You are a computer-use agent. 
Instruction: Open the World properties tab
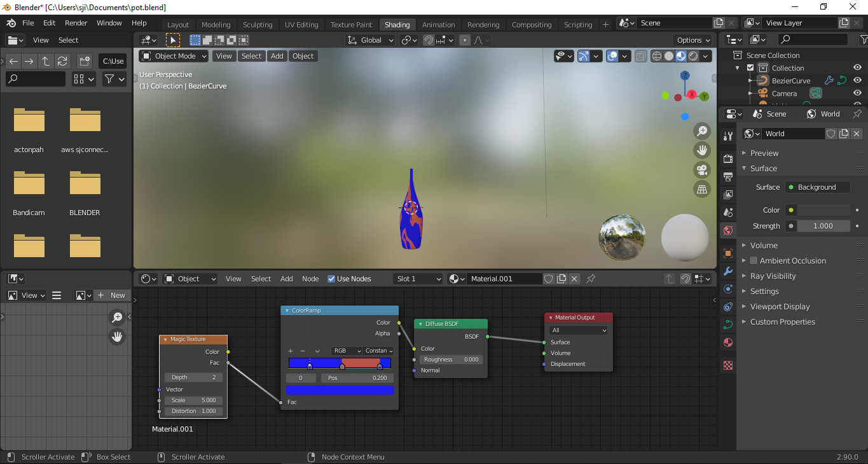coord(728,229)
